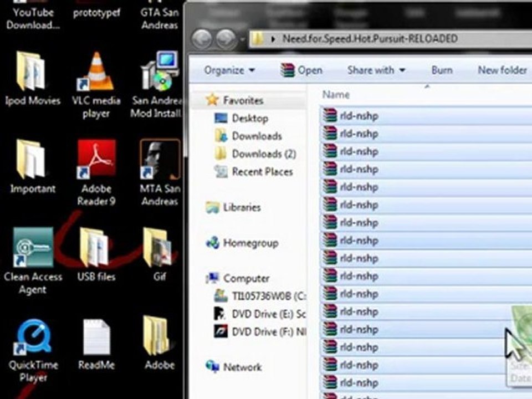
Task: Open the Gif folder on desktop
Action: coord(159,254)
